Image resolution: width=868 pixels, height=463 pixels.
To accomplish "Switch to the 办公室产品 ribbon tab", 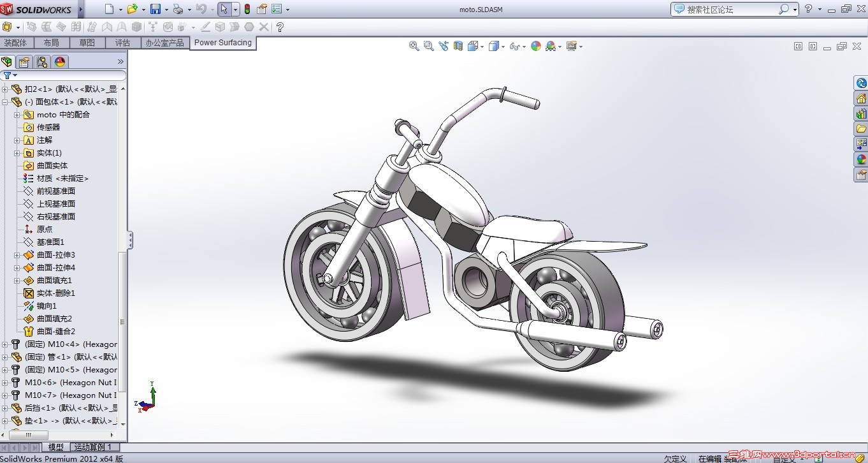I will point(164,43).
